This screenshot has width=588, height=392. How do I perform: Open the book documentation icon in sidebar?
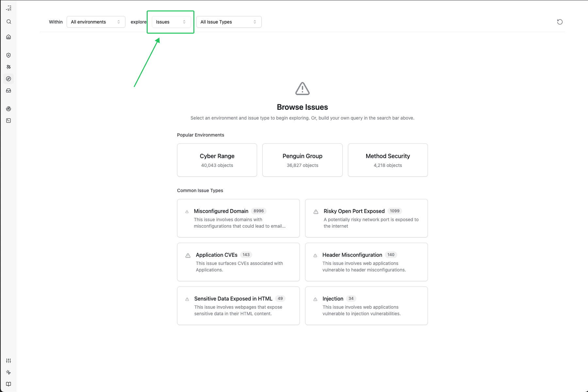coord(9,384)
